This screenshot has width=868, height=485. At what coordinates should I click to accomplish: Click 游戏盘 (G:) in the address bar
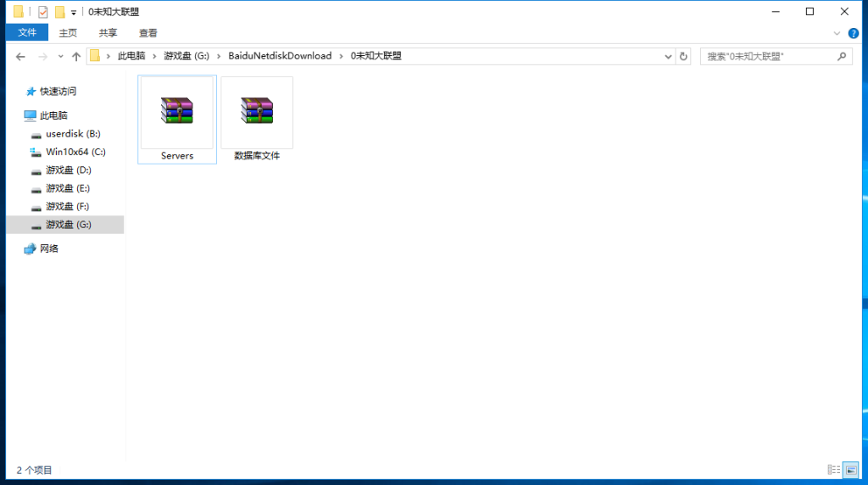186,56
